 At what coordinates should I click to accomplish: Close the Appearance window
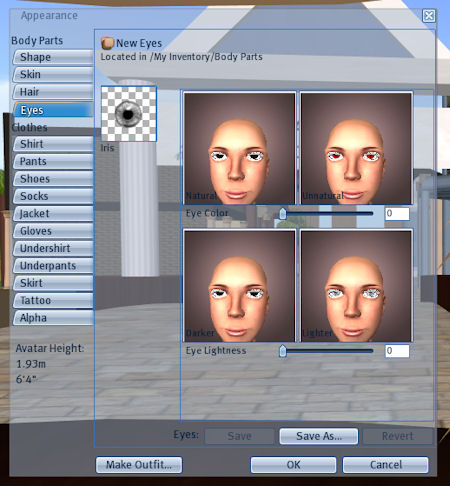pos(429,16)
